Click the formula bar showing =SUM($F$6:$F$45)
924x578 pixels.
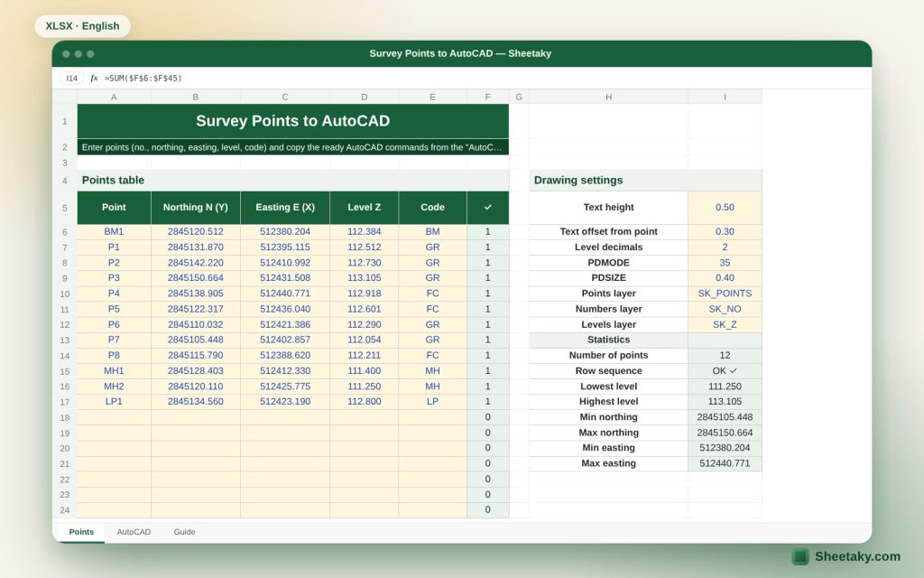pos(143,78)
